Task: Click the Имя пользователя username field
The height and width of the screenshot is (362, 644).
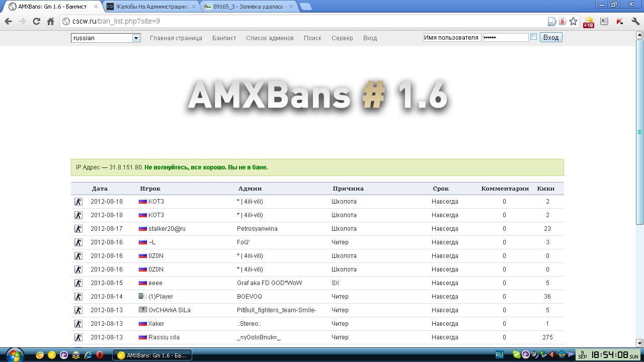Action: [452, 37]
